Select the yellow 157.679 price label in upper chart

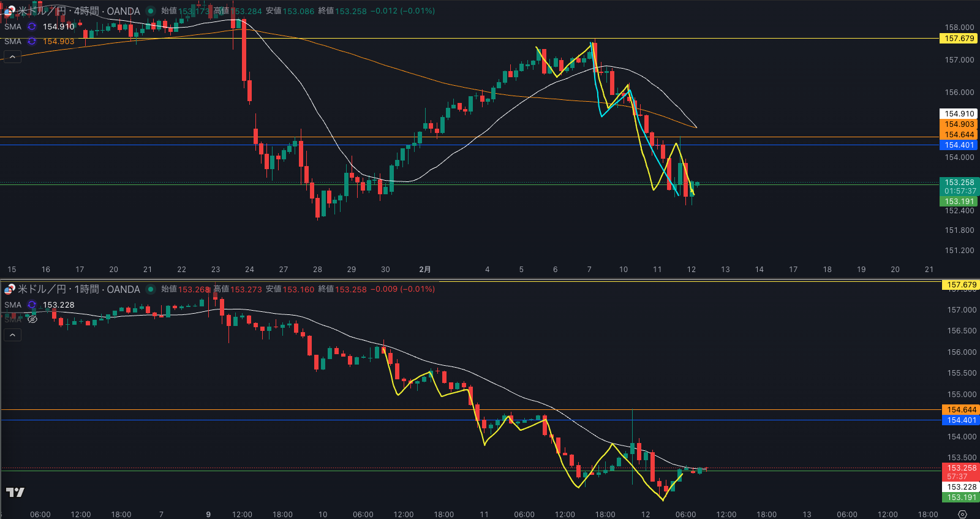959,39
